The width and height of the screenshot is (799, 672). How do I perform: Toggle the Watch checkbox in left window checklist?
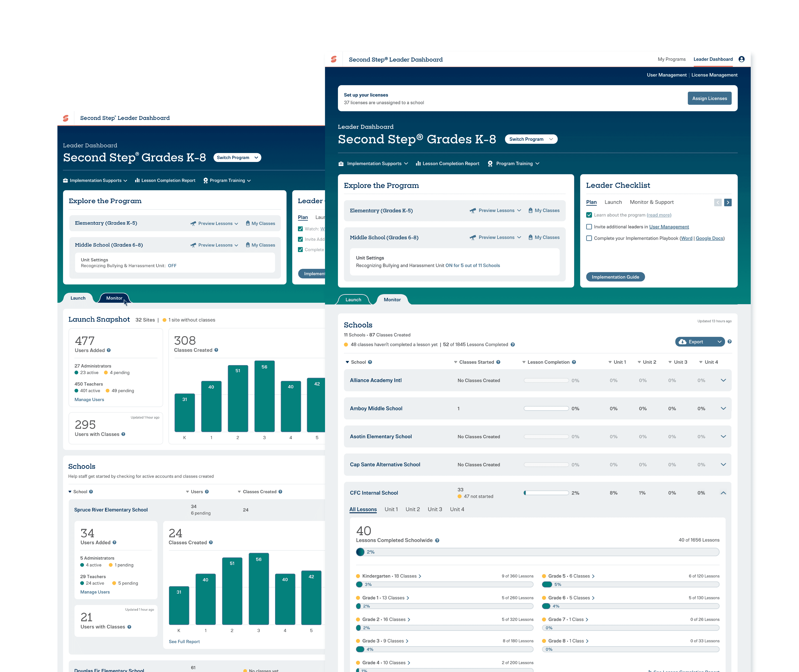tap(300, 229)
